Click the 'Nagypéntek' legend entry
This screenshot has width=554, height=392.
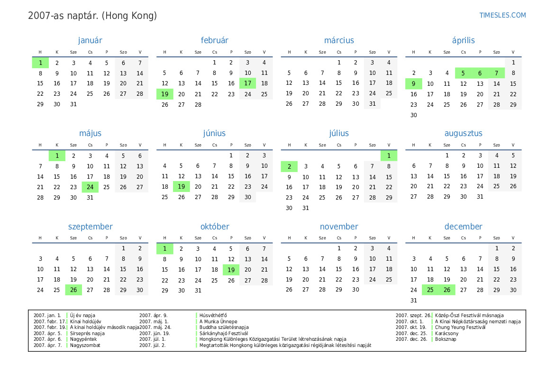(83, 339)
